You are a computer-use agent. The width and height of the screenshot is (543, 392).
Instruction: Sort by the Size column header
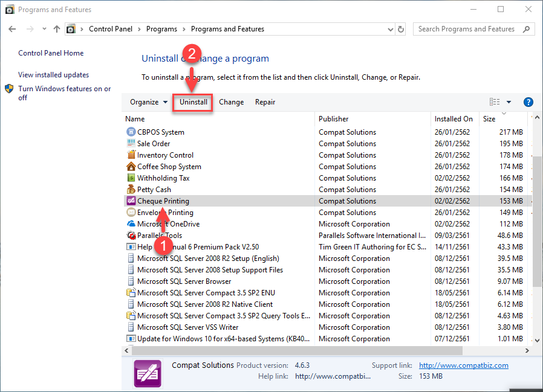(x=504, y=118)
